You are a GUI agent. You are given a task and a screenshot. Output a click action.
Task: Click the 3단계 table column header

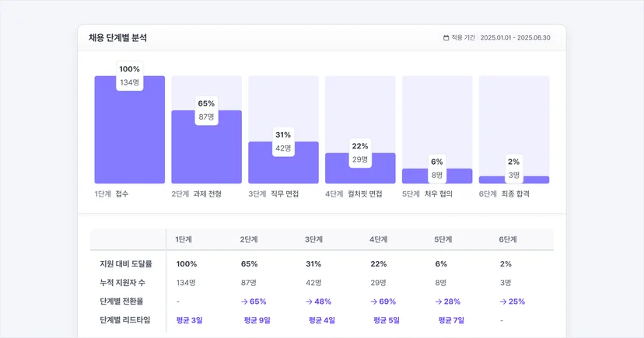click(x=313, y=239)
